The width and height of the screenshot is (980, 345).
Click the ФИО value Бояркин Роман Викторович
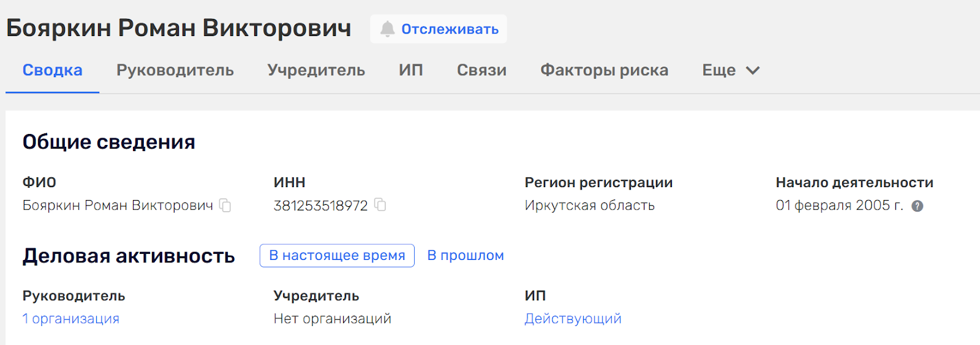click(118, 206)
